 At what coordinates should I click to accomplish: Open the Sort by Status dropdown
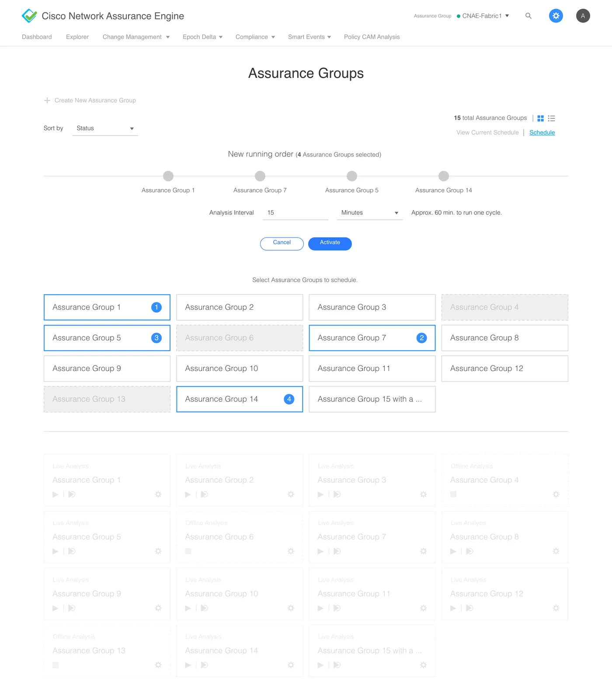pyautogui.click(x=105, y=128)
